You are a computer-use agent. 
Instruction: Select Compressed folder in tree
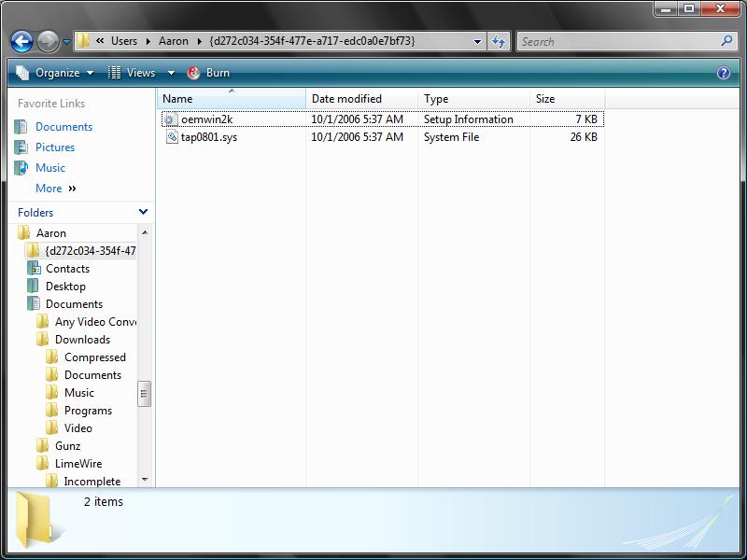[x=95, y=357]
